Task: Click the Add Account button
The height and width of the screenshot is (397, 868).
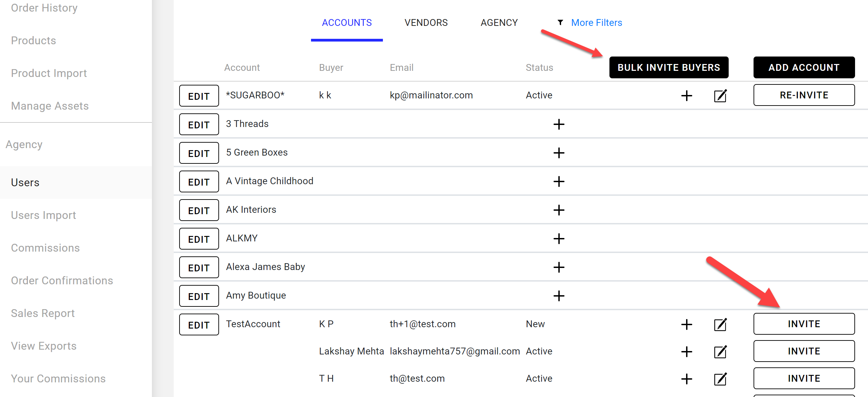Action: (804, 67)
